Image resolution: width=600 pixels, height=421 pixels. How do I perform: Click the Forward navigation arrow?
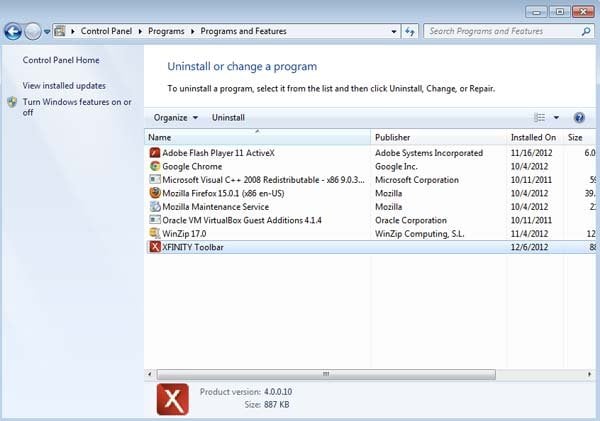click(33, 31)
